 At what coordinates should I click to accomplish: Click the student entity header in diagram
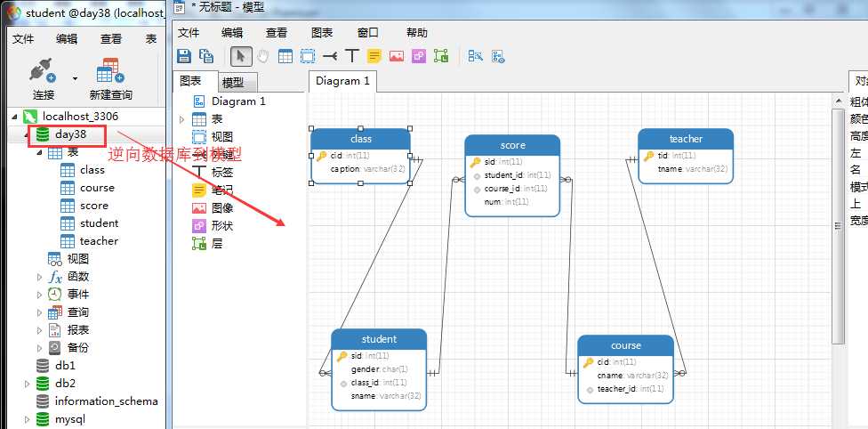379,338
